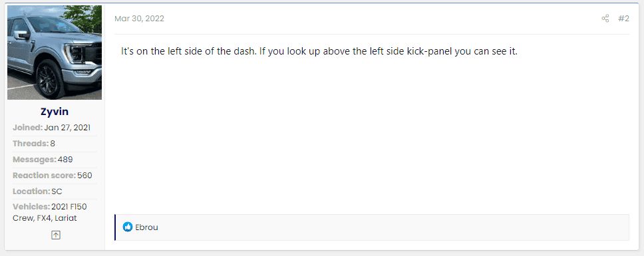644x256 pixels.
Task: Open Ebrou's profile from reactions bar
Action: pyautogui.click(x=146, y=227)
